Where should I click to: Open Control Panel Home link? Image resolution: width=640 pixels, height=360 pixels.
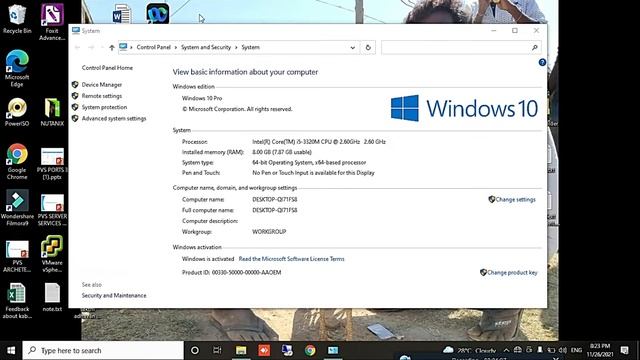107,68
